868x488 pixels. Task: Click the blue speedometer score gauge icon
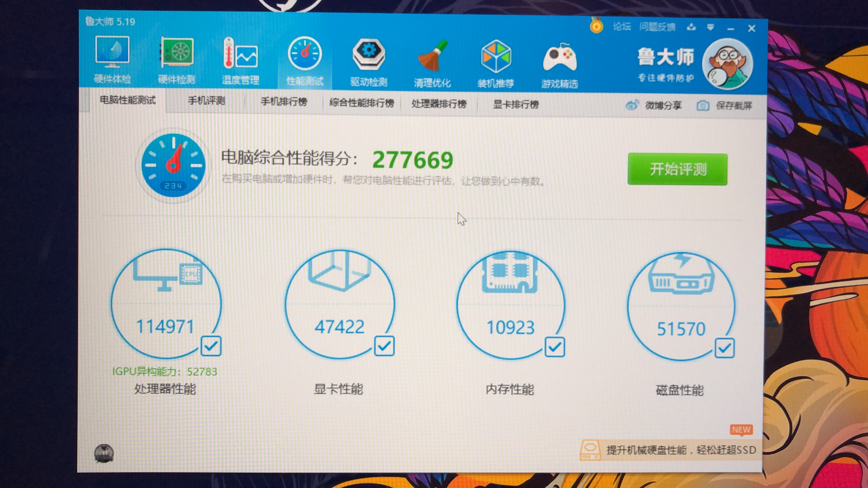173,165
